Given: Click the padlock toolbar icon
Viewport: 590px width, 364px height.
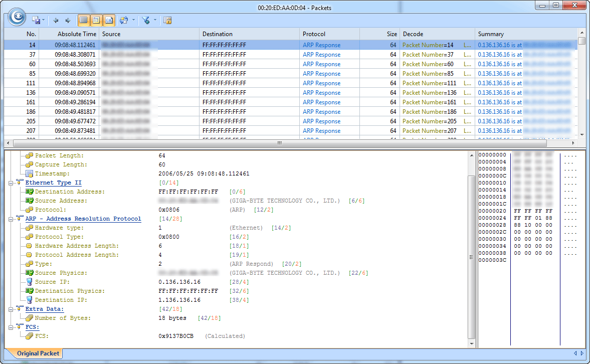Looking at the screenshot, I should point(167,21).
